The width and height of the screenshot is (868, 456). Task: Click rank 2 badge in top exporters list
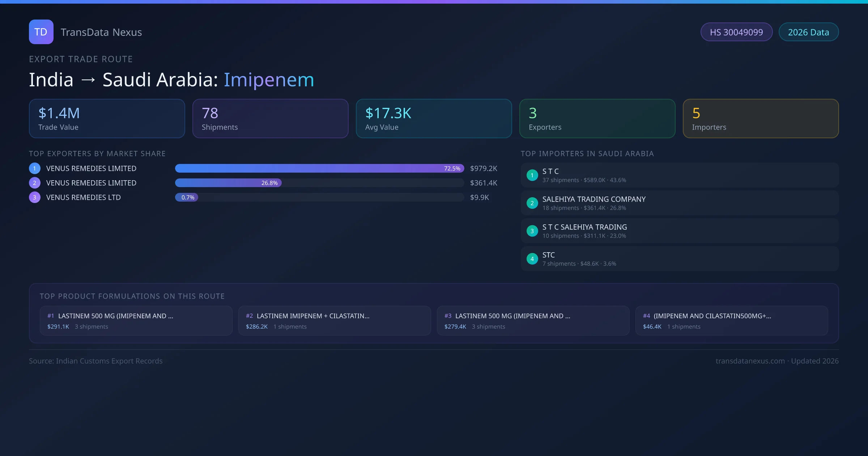click(35, 183)
